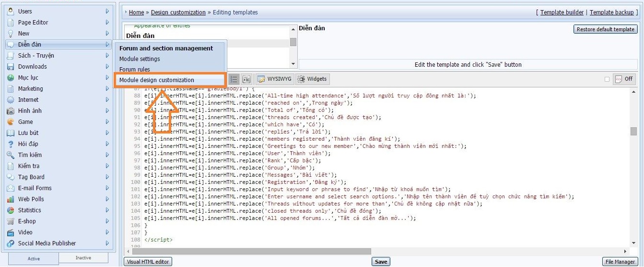Click the Internet sidebar icon

(x=11, y=99)
